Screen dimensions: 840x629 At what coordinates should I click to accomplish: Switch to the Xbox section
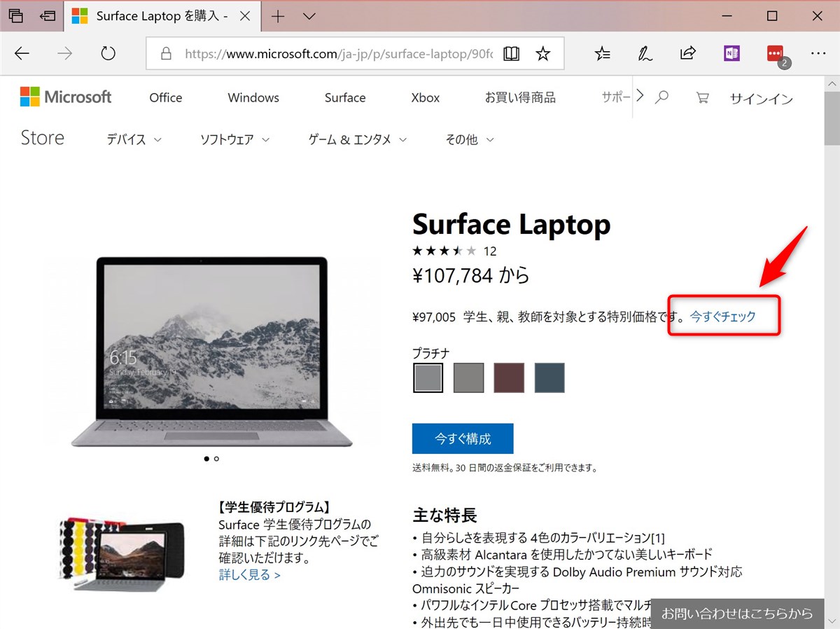(x=424, y=97)
